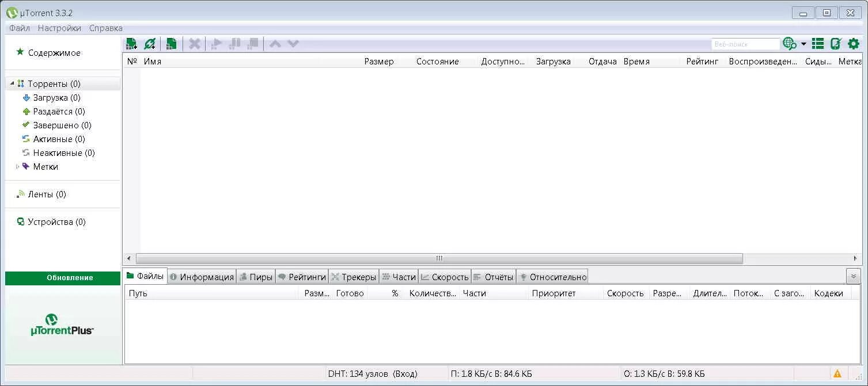
Task: Collapse the Торренты category in sidebar
Action: point(13,83)
